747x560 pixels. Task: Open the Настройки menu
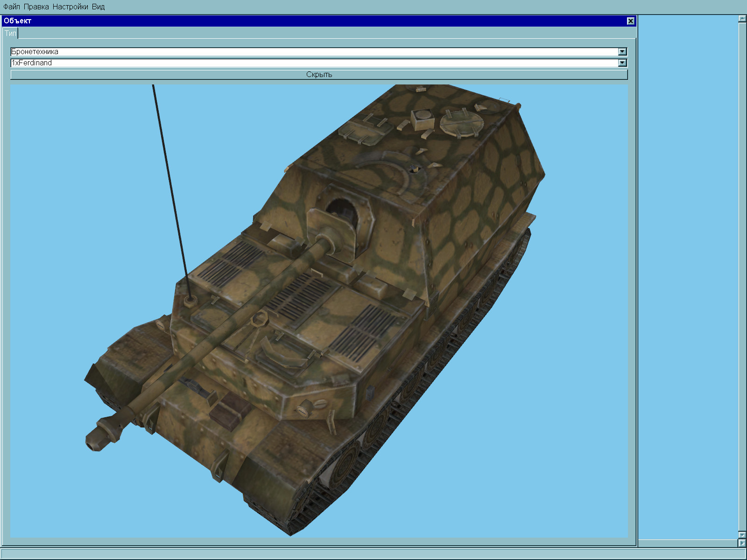click(x=70, y=7)
